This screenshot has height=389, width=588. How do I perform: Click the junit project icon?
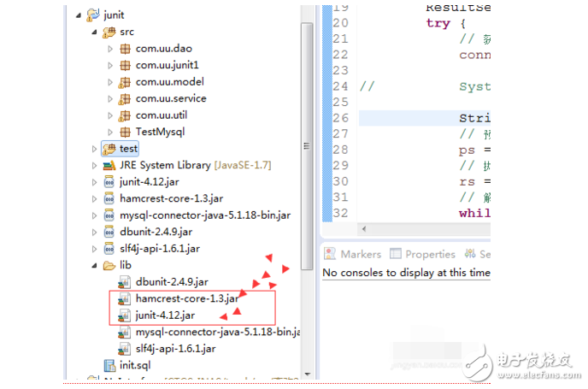[x=93, y=15]
